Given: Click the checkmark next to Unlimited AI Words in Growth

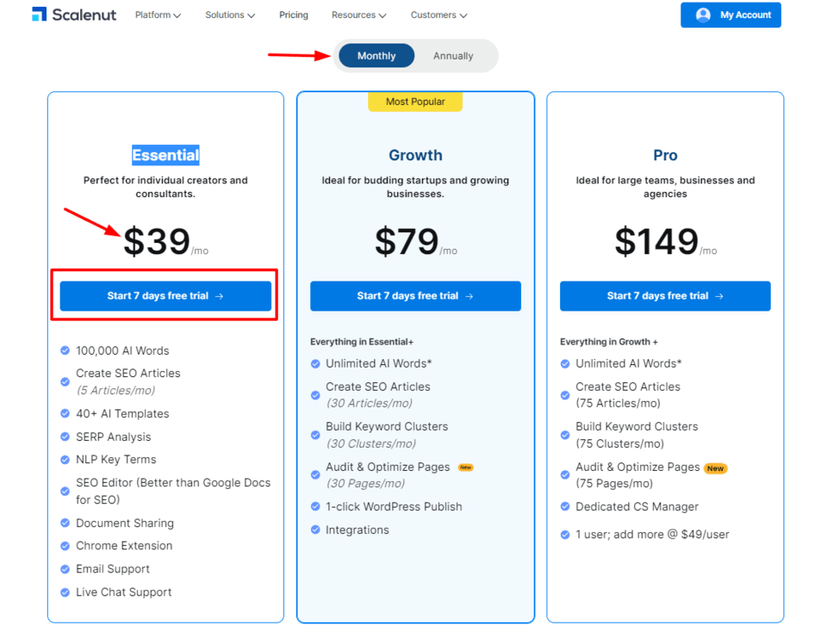Looking at the screenshot, I should tap(315, 363).
